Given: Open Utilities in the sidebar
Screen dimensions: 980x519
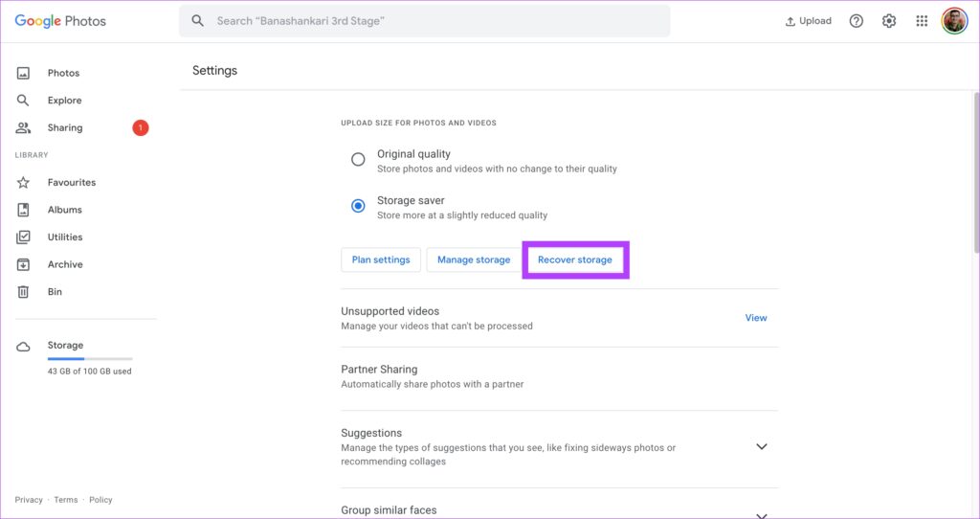Looking at the screenshot, I should (x=65, y=237).
